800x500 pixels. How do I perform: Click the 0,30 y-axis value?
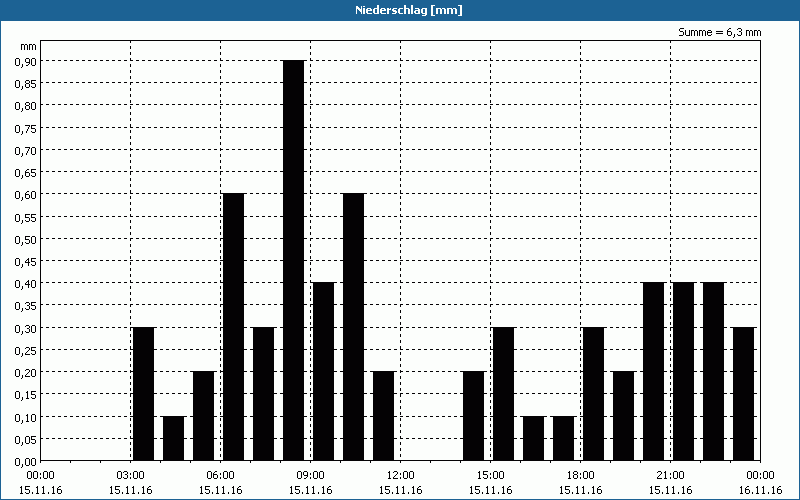click(26, 328)
